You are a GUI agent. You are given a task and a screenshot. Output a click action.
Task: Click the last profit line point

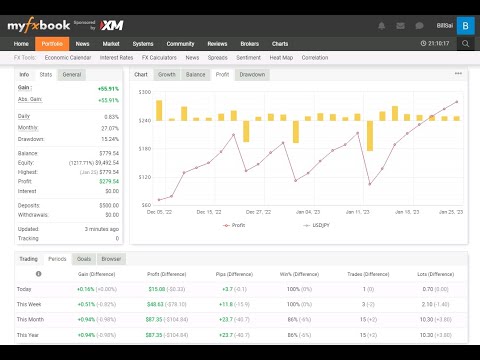pos(457,102)
